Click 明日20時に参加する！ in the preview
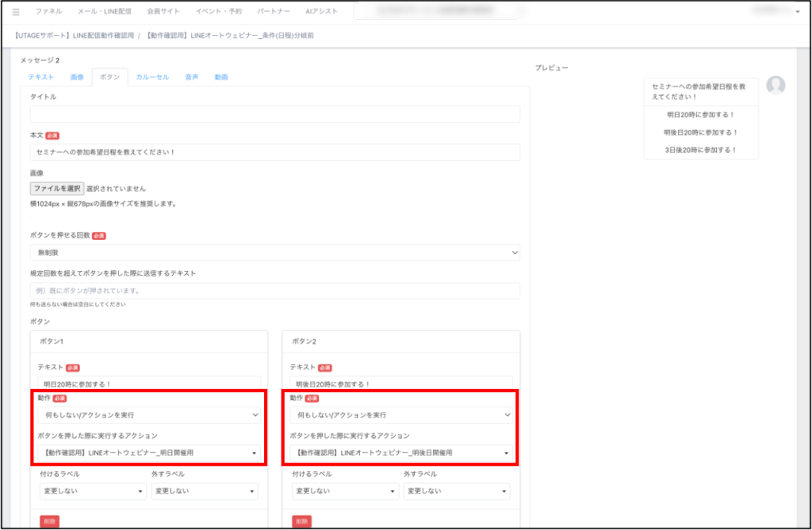This screenshot has height=530, width=812. point(701,115)
